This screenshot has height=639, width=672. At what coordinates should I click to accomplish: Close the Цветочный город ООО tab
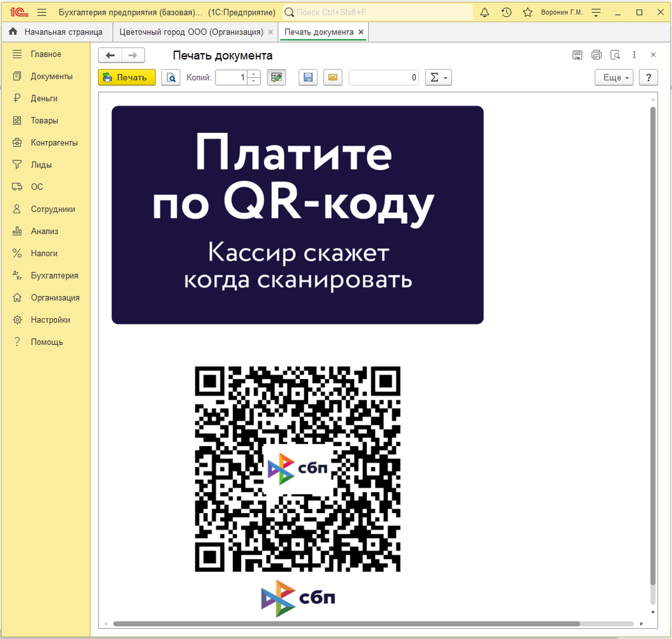[x=270, y=32]
